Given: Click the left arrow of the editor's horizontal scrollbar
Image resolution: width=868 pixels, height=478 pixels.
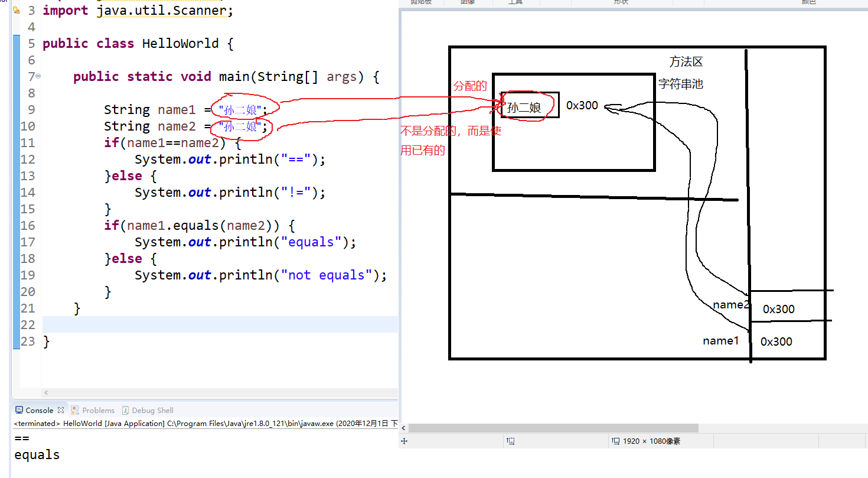Looking at the screenshot, I should 47,393.
